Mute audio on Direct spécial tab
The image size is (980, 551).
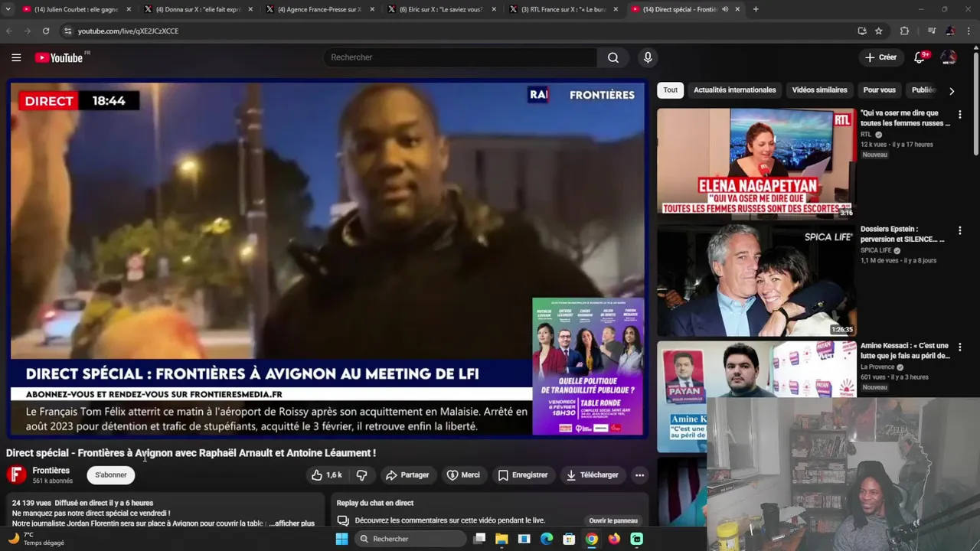coord(725,9)
